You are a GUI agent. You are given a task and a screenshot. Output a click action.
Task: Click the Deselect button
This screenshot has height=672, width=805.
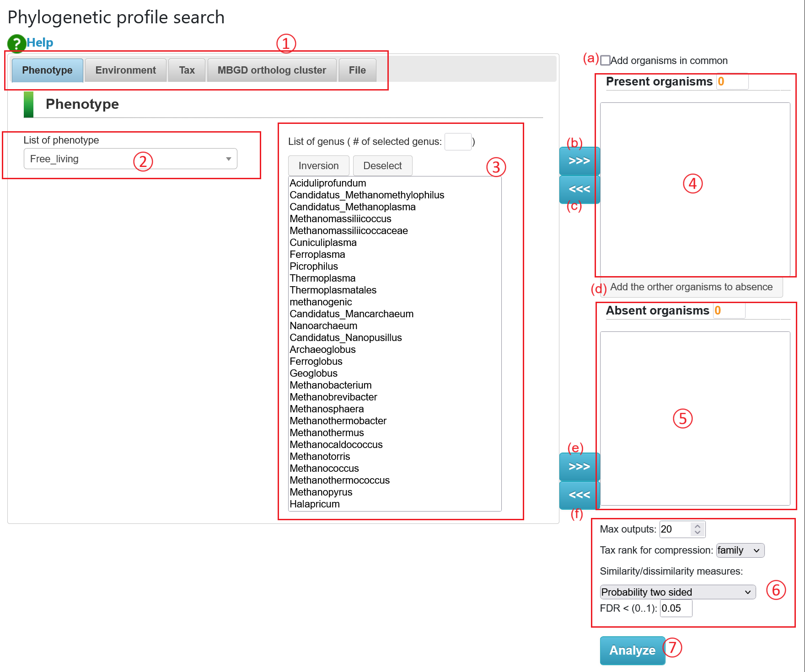coord(382,165)
